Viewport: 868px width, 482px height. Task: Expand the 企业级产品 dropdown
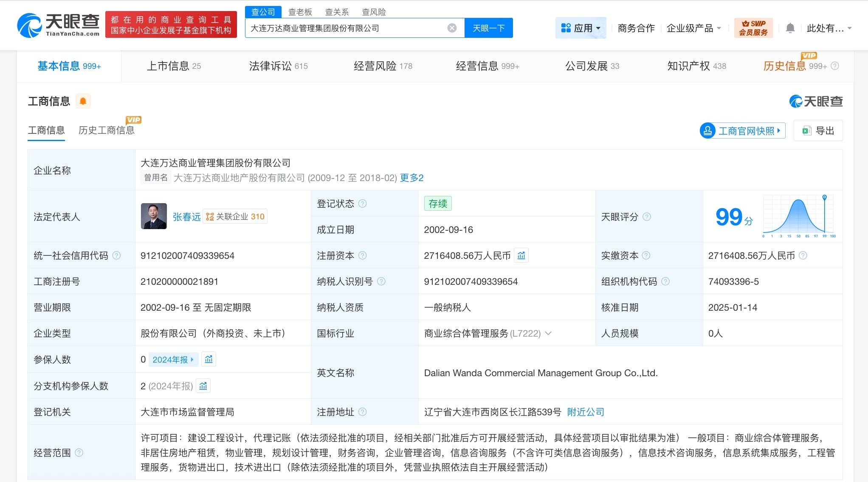pyautogui.click(x=693, y=27)
